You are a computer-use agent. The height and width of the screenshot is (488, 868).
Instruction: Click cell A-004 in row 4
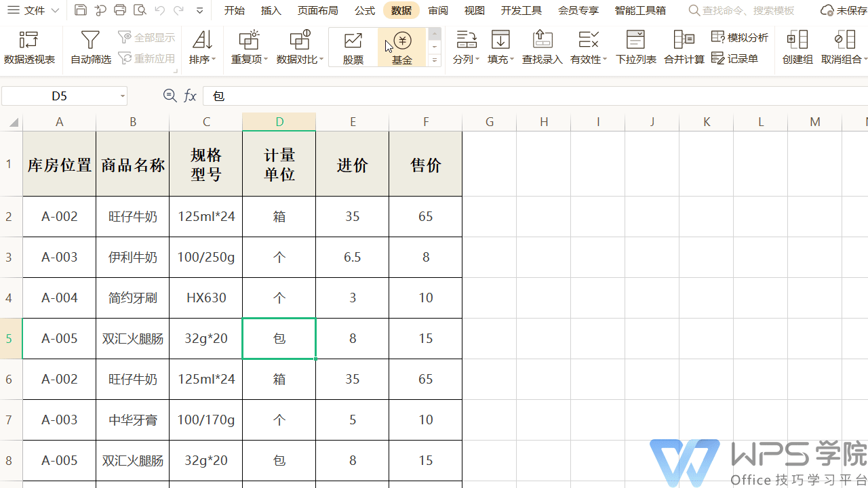(x=60, y=298)
